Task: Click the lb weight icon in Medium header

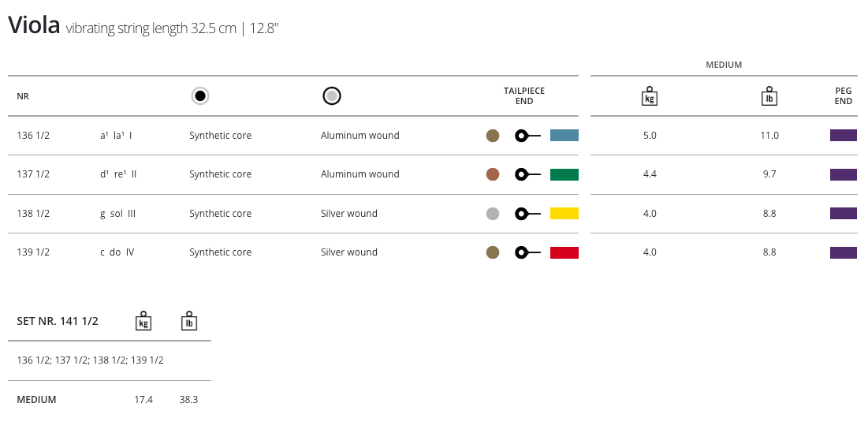Action: (769, 96)
